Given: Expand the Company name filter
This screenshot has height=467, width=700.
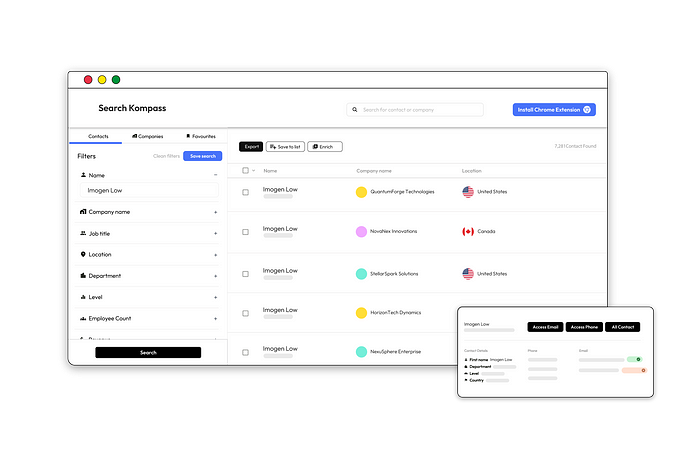Looking at the screenshot, I should pyautogui.click(x=216, y=212).
